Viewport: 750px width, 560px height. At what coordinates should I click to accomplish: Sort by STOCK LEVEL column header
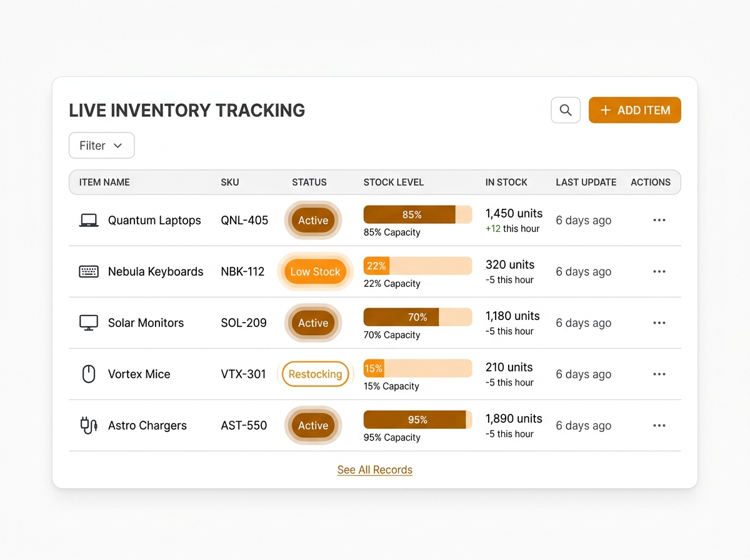(x=394, y=182)
